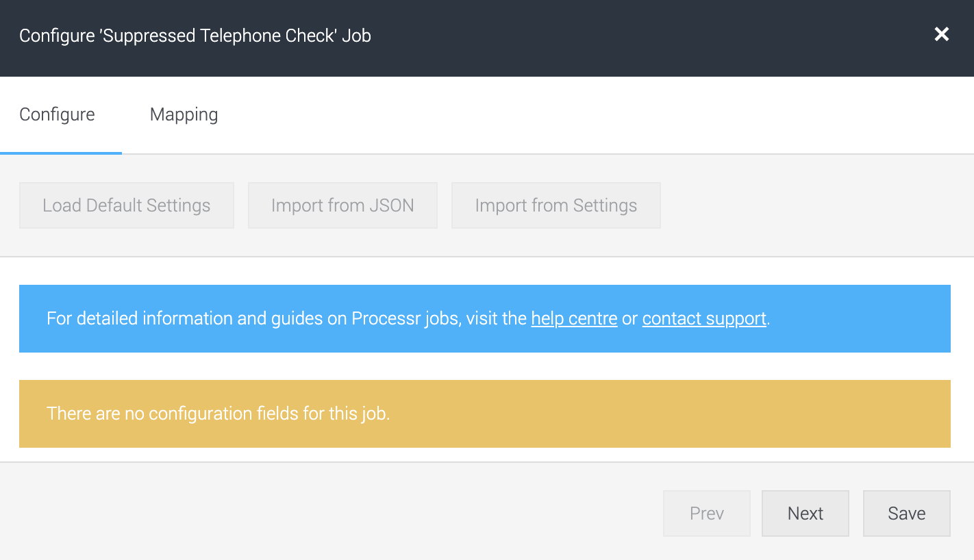Follow the contact support link
974x560 pixels.
(x=704, y=319)
